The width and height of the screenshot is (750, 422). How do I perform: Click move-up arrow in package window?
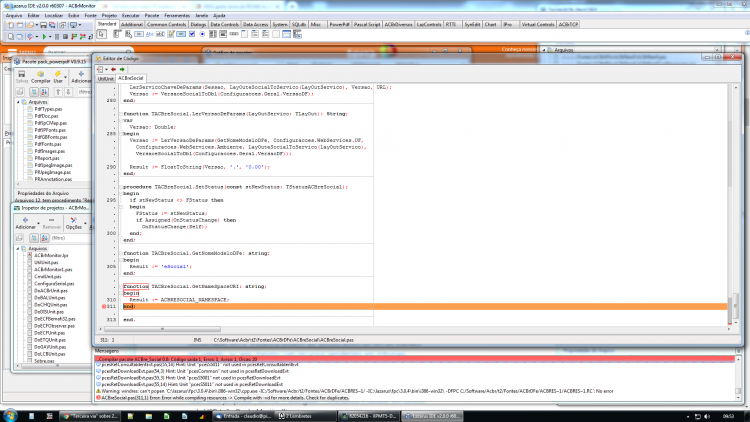(x=58, y=92)
